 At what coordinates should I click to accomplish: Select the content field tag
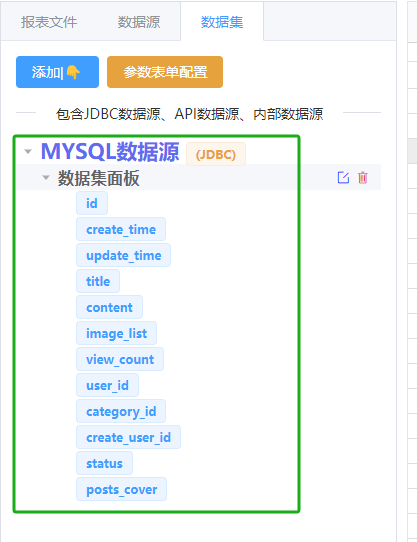pyautogui.click(x=109, y=307)
